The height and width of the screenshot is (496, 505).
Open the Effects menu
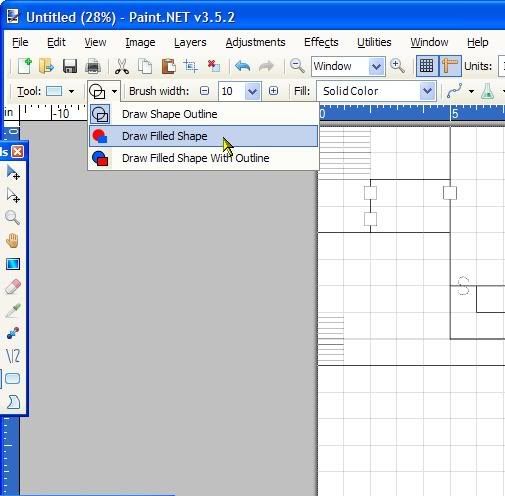[321, 42]
